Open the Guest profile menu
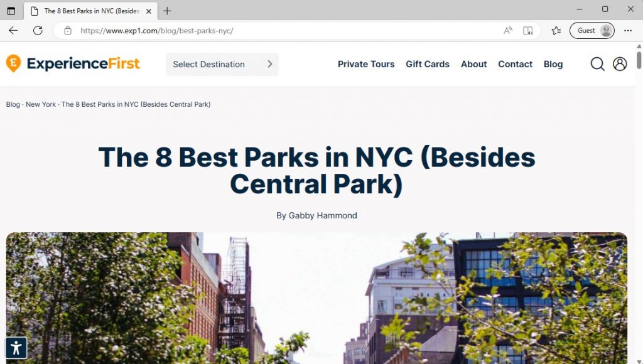This screenshot has height=364, width=643. tap(592, 30)
